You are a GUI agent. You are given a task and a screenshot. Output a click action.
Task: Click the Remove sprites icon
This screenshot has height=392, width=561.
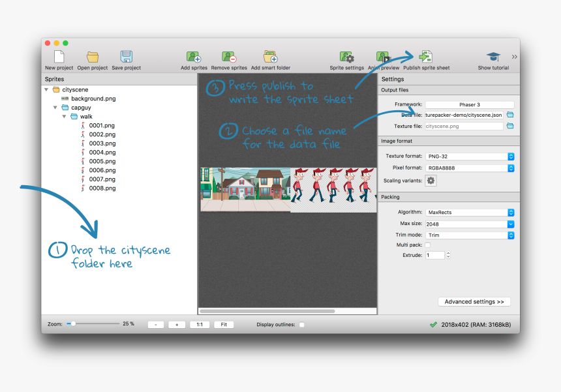point(228,57)
